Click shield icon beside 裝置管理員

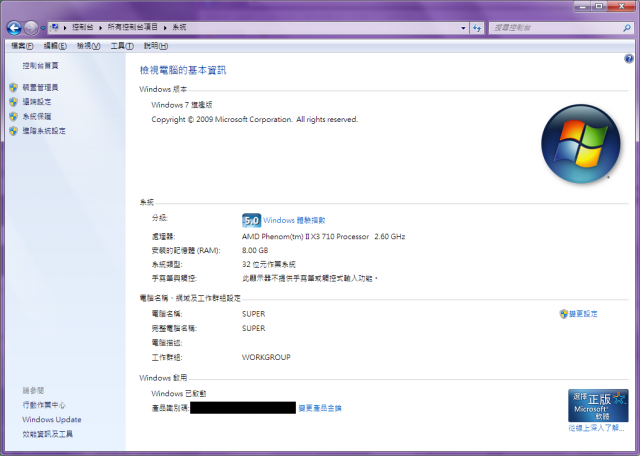pos(13,87)
